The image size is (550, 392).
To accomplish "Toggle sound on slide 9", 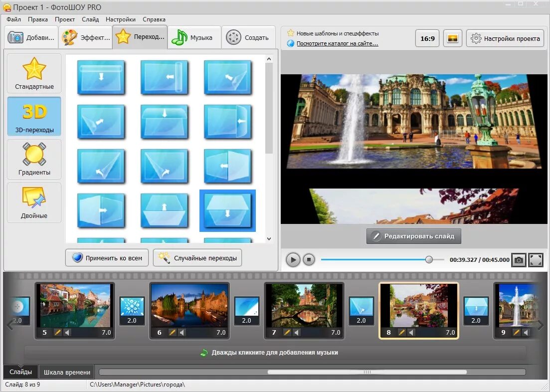I will (526, 332).
